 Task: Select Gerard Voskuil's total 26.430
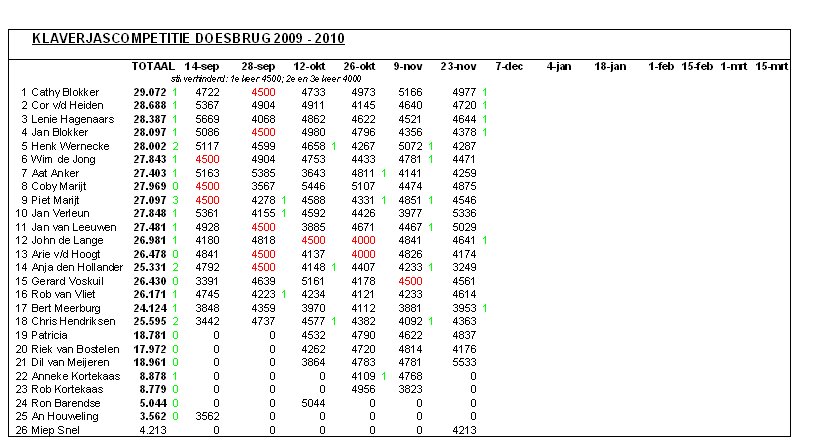(x=149, y=281)
